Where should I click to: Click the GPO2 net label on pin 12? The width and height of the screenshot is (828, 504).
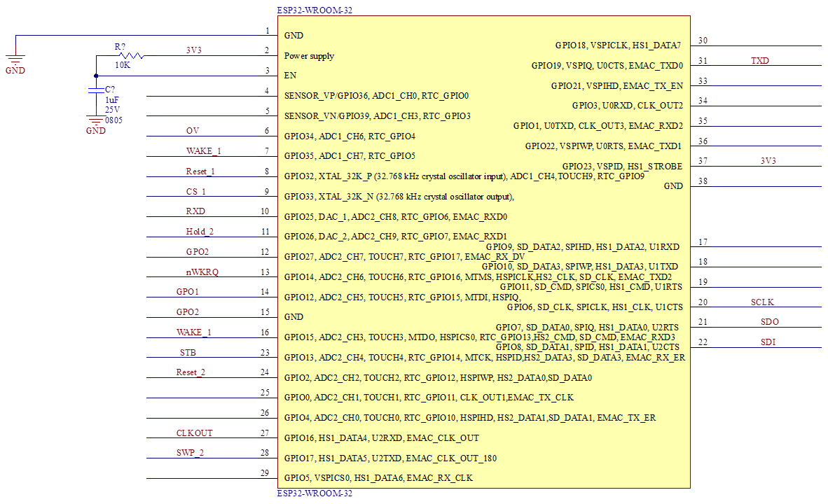[x=197, y=252]
